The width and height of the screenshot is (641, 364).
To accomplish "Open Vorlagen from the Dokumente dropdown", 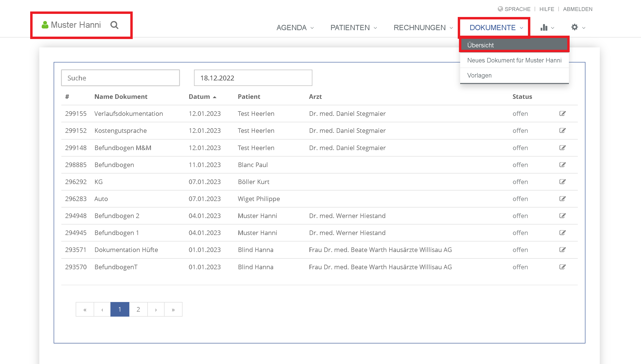I will coord(514,75).
